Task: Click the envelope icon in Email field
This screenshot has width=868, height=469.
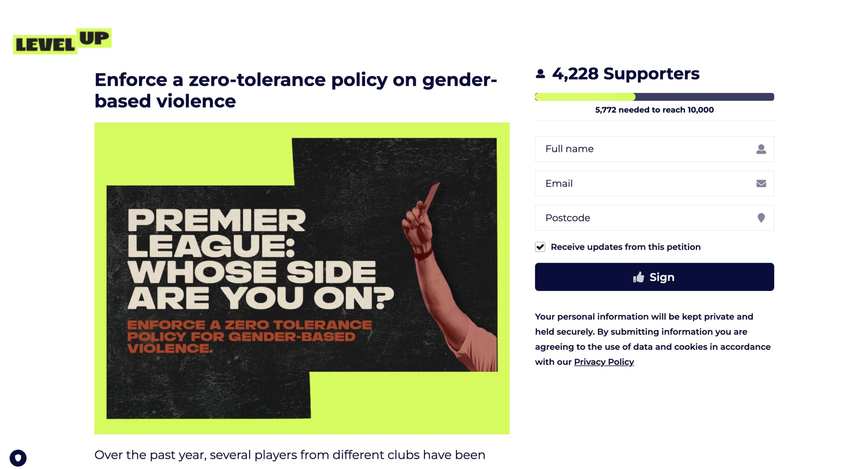Action: tap(761, 184)
